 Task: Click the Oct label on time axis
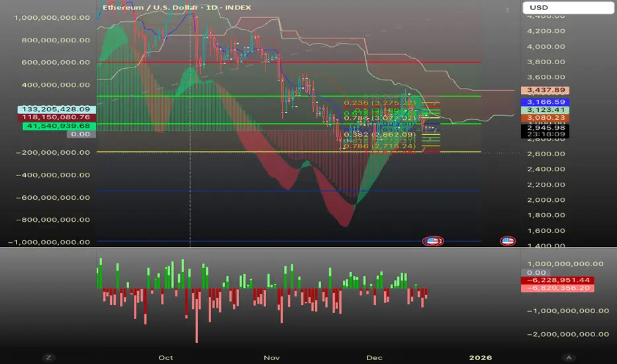166,357
